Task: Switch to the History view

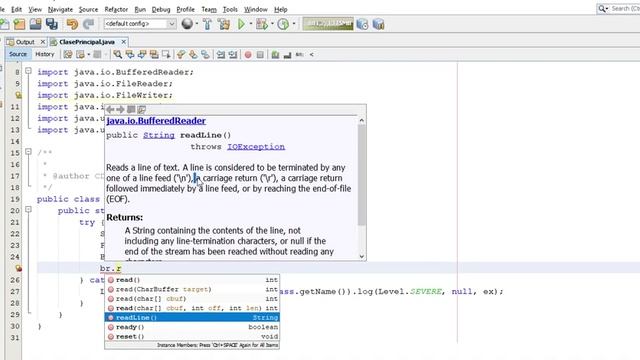Action: pos(44,54)
